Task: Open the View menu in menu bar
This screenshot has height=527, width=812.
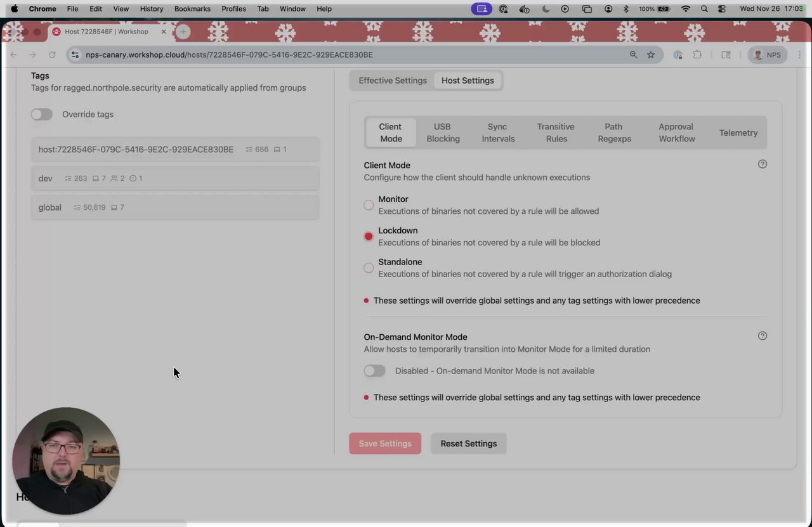Action: (121, 9)
